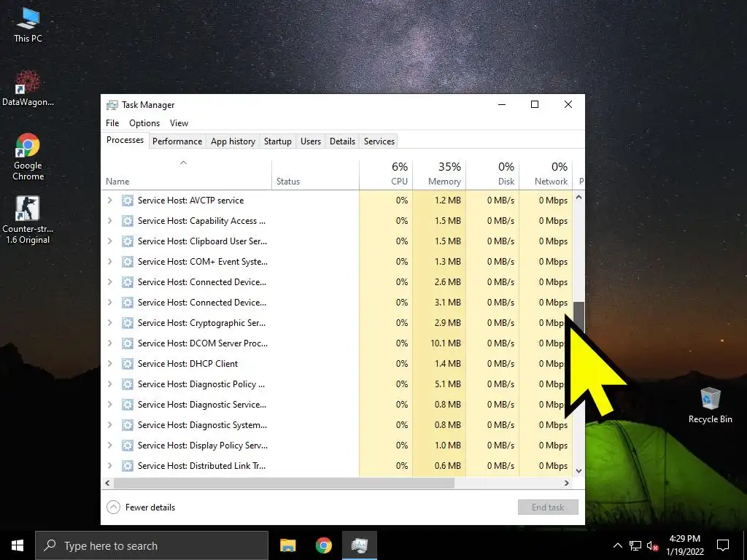This screenshot has width=747, height=560.
Task: Open the Options menu
Action: 144,123
